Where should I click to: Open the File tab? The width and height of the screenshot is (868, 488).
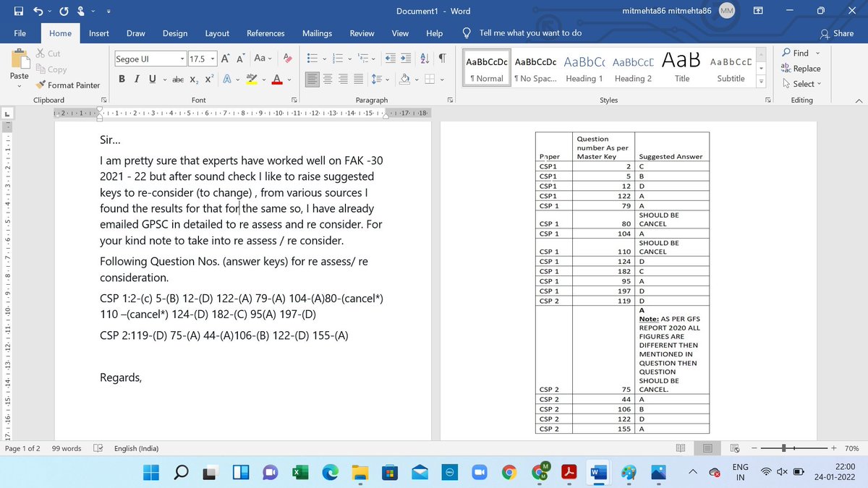[x=20, y=33]
